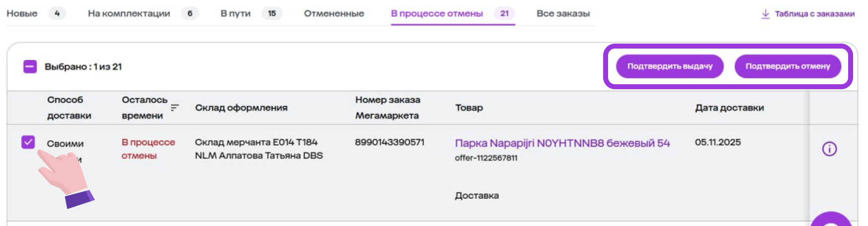
Task: Click the sort icon next to Осталось времени
Action: [174, 108]
